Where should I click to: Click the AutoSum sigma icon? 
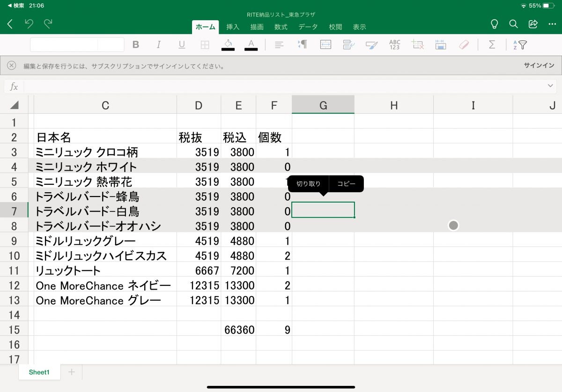pos(492,44)
